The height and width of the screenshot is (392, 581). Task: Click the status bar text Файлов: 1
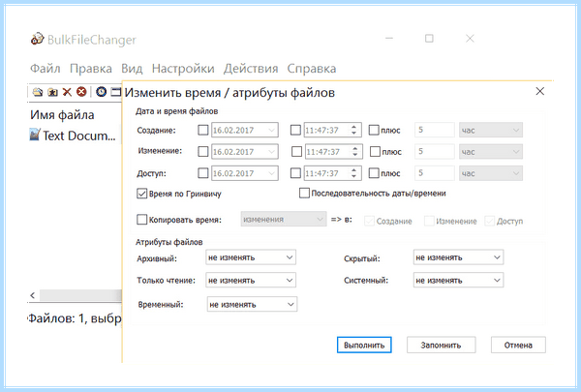click(x=56, y=318)
